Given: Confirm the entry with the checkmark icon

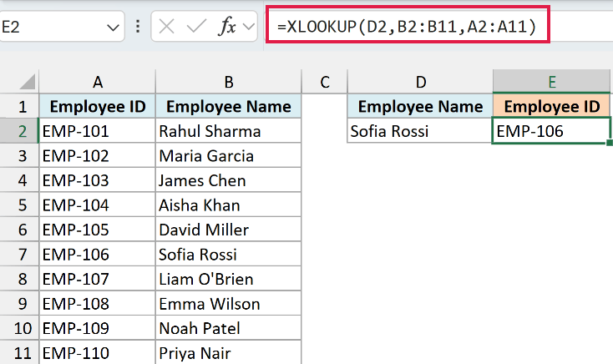Looking at the screenshot, I should pyautogui.click(x=196, y=27).
